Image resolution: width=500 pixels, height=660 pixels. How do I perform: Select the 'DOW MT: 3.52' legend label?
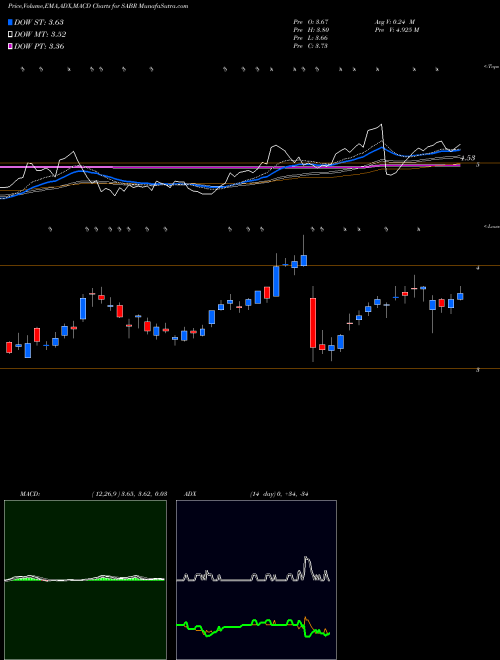click(40, 35)
